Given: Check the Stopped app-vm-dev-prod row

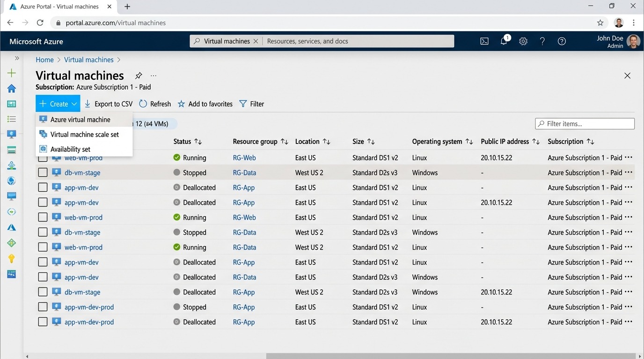Looking at the screenshot, I should pos(43,307).
